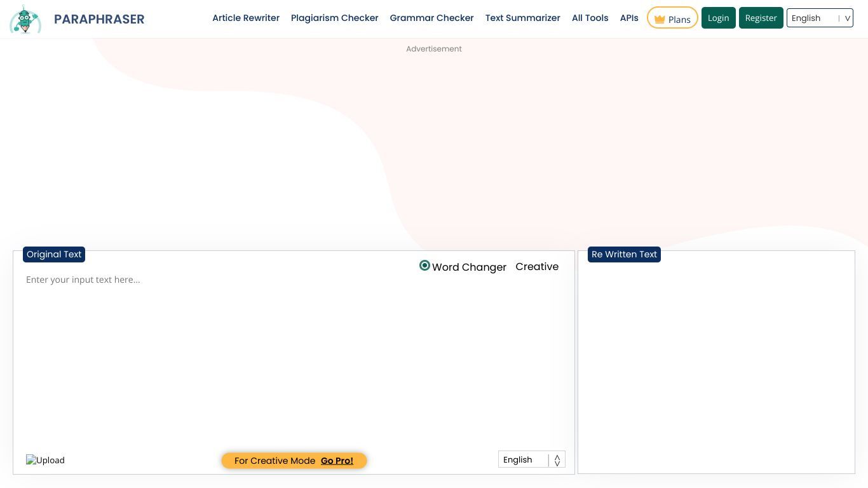Click the Paraphraser robot mascot logo
The width and height of the screenshot is (868, 488).
25,19
